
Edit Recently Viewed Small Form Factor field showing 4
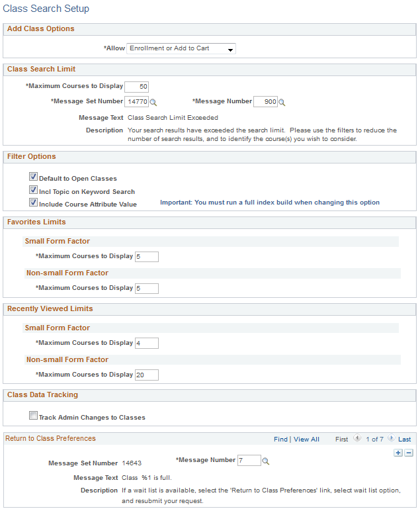pos(147,343)
